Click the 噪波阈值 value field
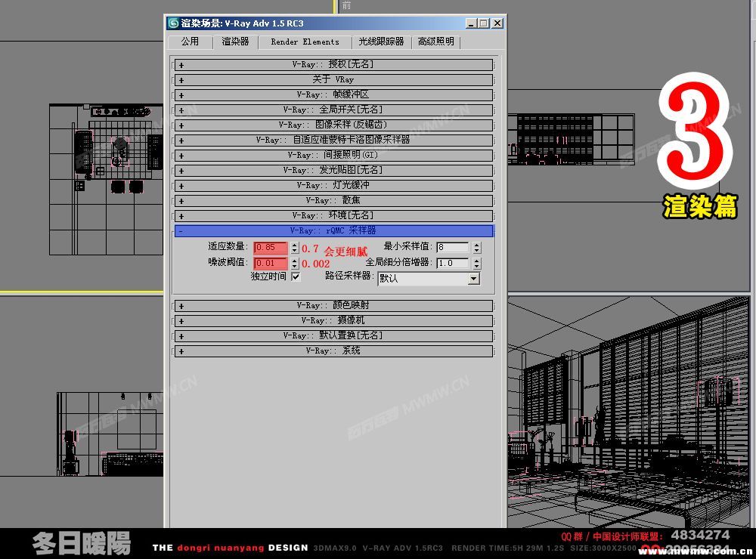756x559 pixels. [271, 263]
